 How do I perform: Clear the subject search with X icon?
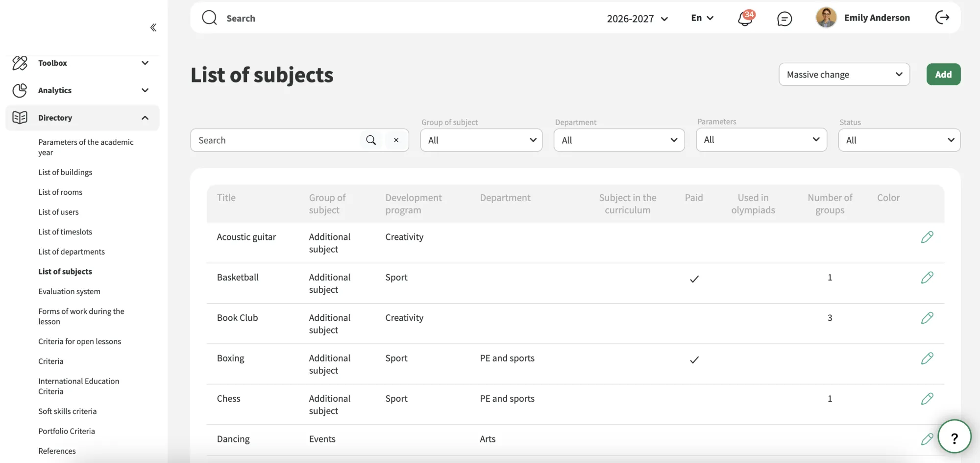coord(396,140)
